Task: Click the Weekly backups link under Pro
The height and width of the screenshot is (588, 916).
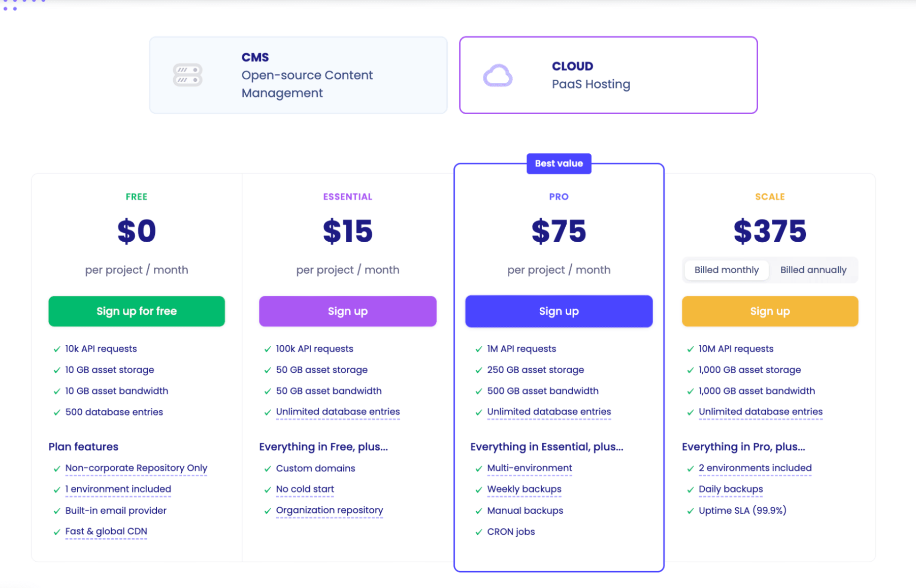Action: (524, 489)
